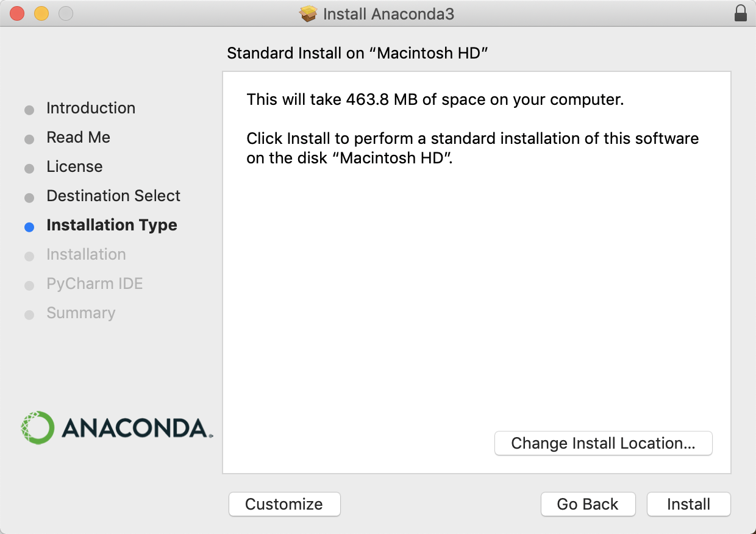The width and height of the screenshot is (756, 534).
Task: Select the Destination Select step
Action: pyautogui.click(x=113, y=196)
